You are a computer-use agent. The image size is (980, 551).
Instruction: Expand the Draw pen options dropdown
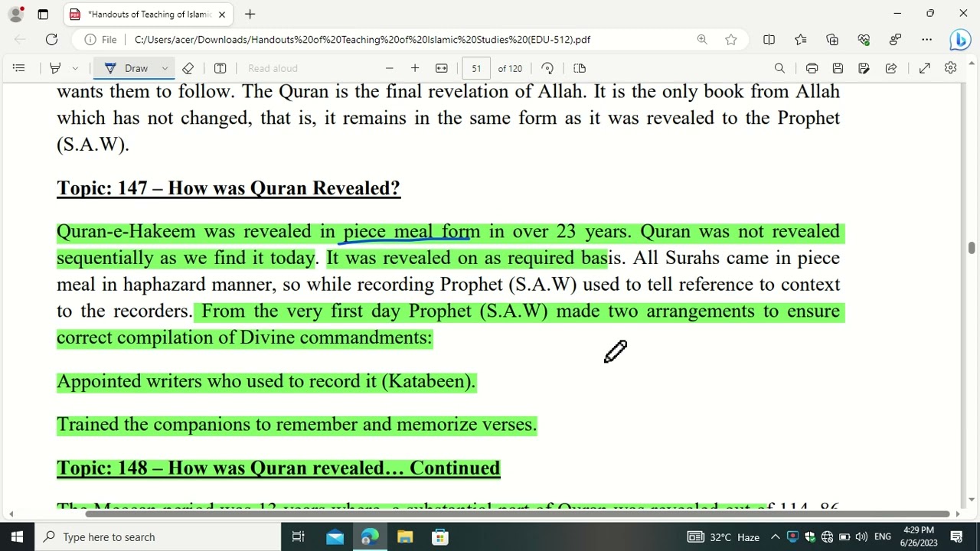(165, 68)
